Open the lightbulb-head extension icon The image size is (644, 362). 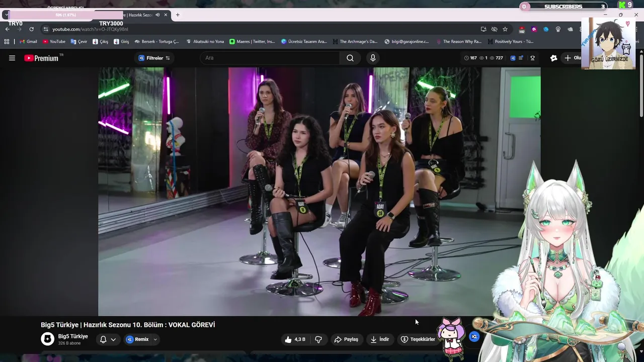pyautogui.click(x=558, y=29)
